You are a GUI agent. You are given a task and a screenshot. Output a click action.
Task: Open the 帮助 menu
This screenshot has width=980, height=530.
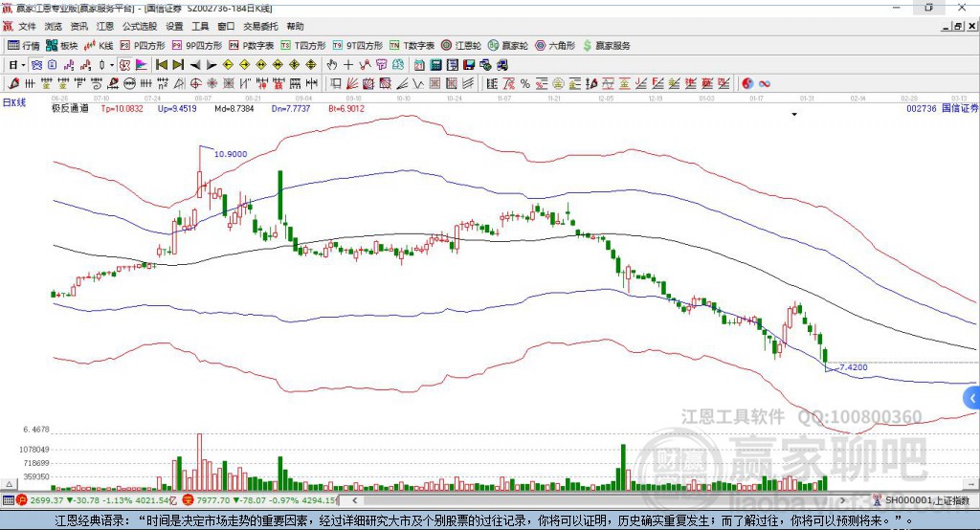tap(295, 26)
